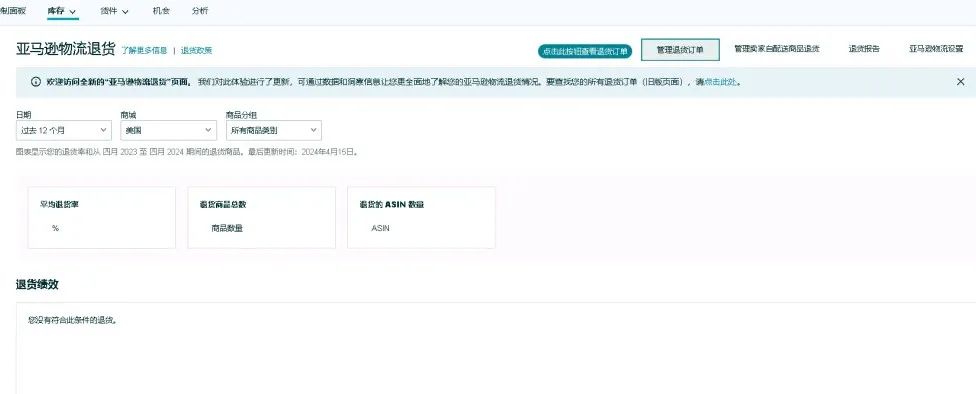The height and width of the screenshot is (394, 976).
Task: Go to the 机会 tab
Action: (x=161, y=11)
